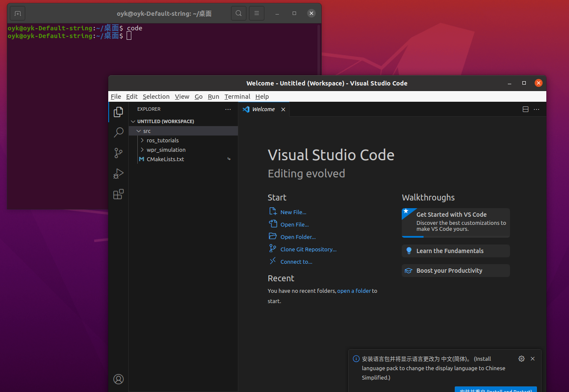Open the Go menu

(x=199, y=97)
